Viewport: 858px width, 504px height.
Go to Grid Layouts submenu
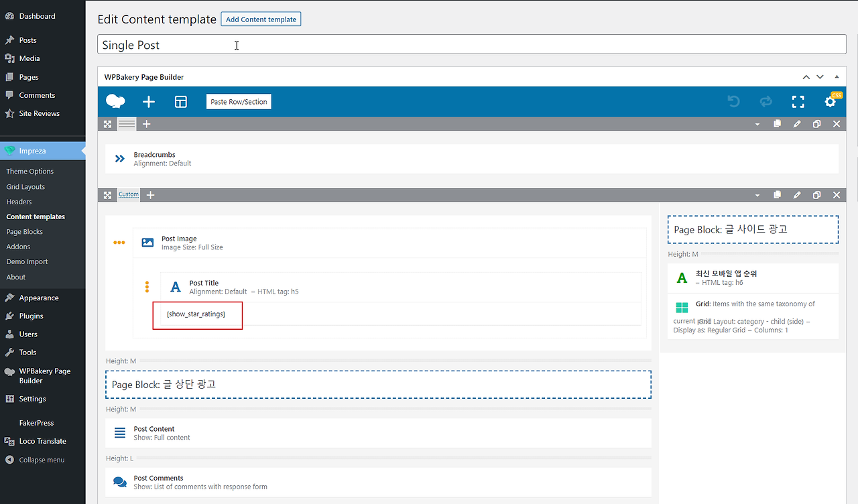coord(25,187)
